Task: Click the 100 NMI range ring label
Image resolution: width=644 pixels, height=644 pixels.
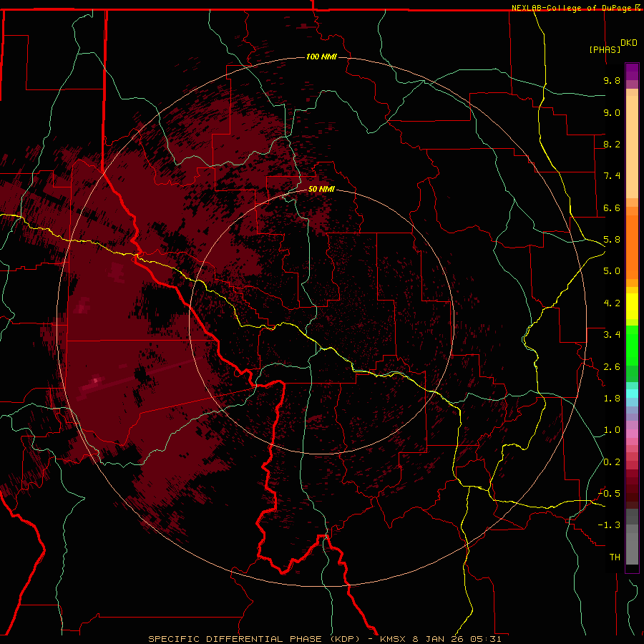Action: click(x=321, y=57)
